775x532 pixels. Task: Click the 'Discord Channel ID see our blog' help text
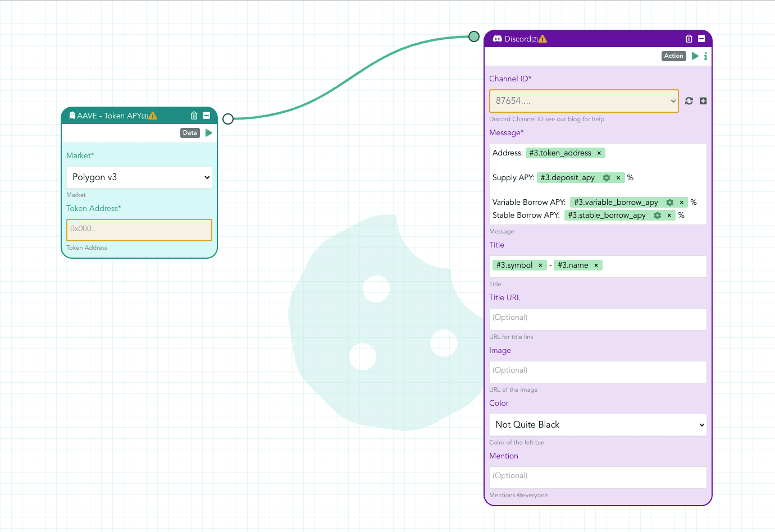tap(546, 119)
